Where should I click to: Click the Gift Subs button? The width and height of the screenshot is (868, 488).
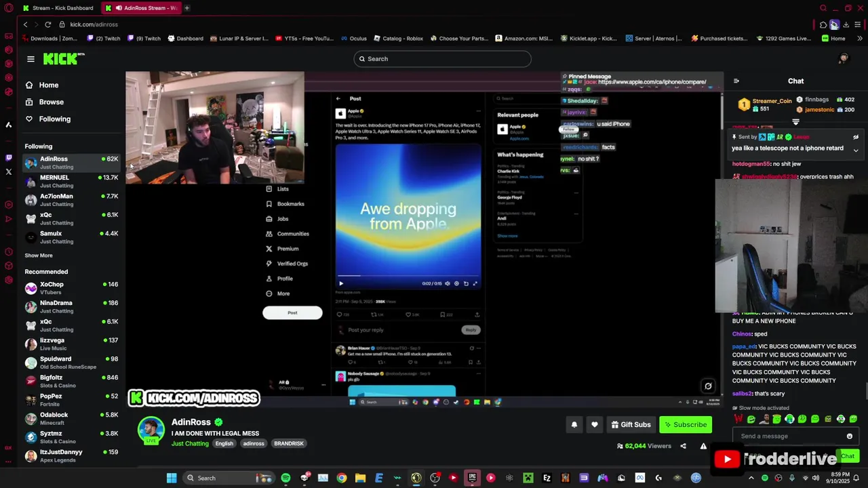pos(631,424)
